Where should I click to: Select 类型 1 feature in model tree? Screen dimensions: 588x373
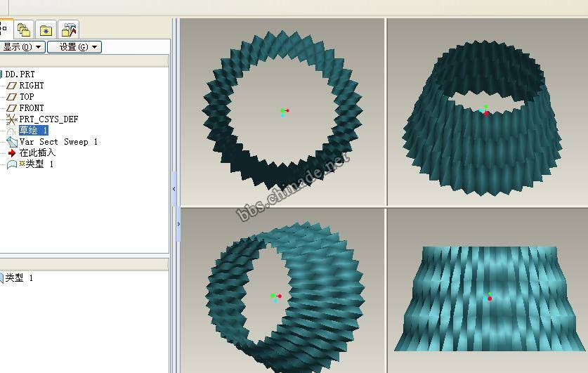tap(39, 164)
